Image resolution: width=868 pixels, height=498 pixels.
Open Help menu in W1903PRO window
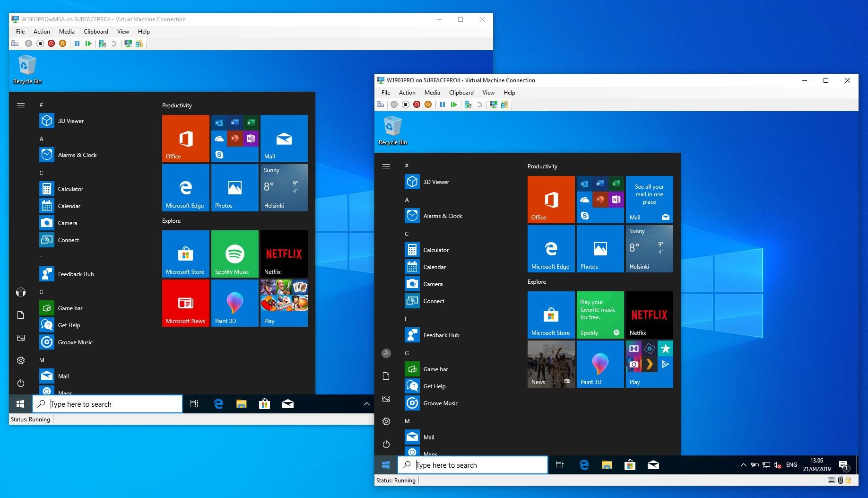click(x=509, y=93)
